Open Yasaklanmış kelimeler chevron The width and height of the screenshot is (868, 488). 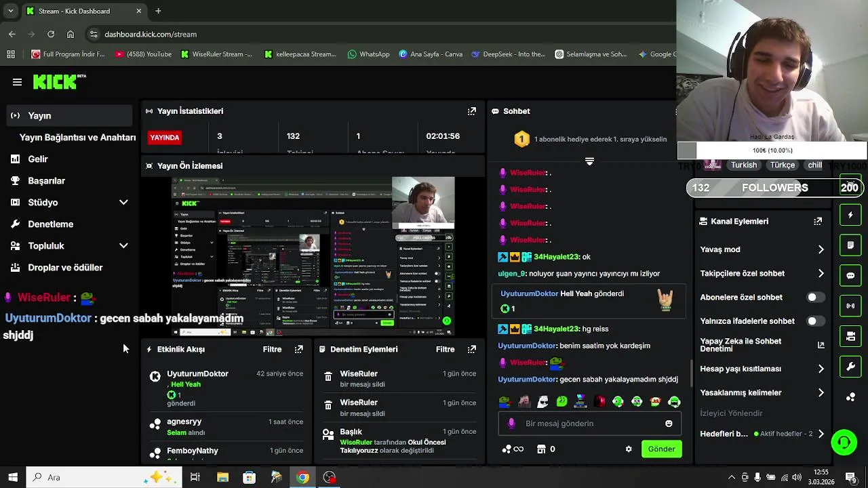[821, 392]
